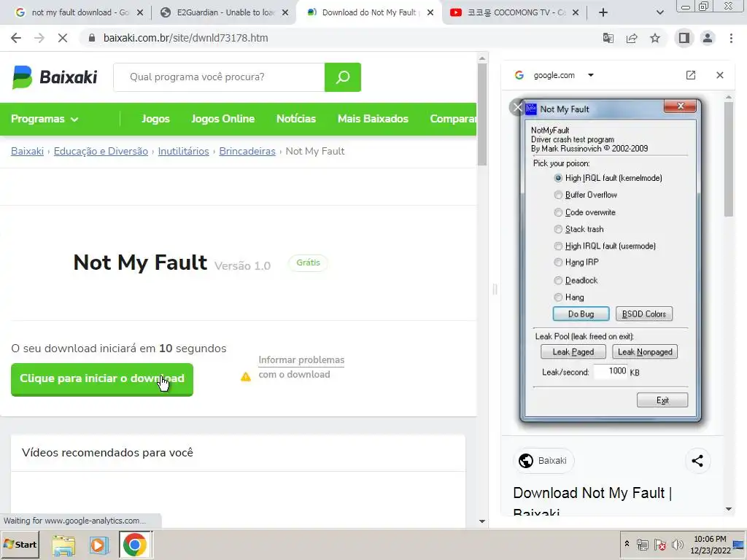747x560 pixels.
Task: Select Buffer Overflow radio option
Action: [x=558, y=195]
